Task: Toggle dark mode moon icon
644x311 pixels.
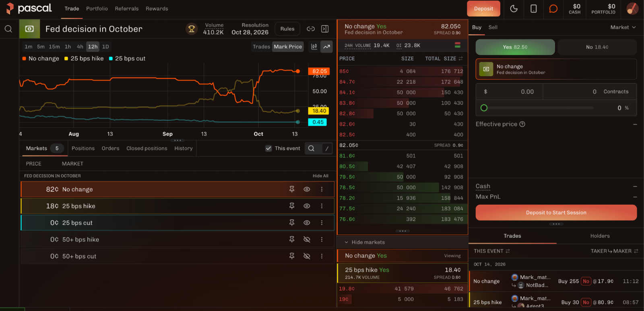Action: (514, 8)
